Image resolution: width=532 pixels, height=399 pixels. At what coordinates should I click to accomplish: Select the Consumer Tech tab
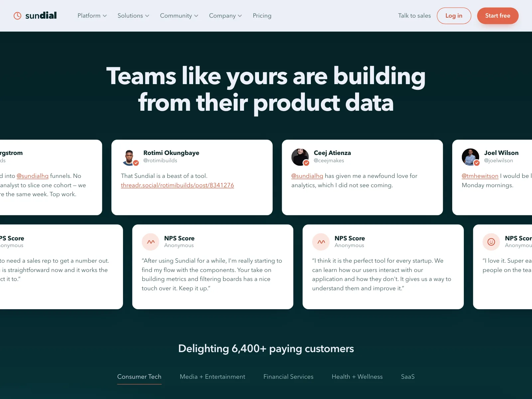coord(139,377)
